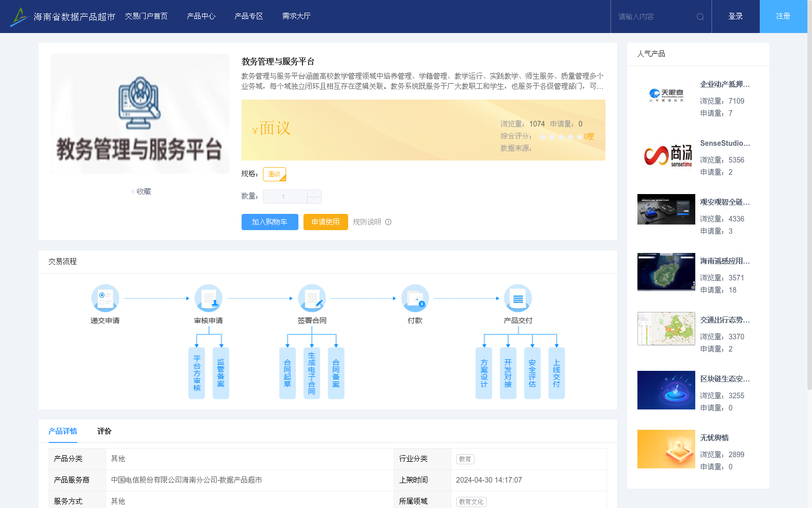The image size is (812, 508).
Task: Click the 合同起草 sub-step box
Action: pos(288,373)
